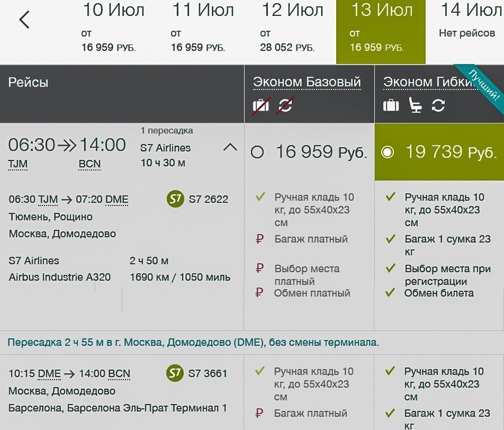This screenshot has width=504, height=430.
Task: Click the Эконом Базовый column header
Action: [307, 82]
